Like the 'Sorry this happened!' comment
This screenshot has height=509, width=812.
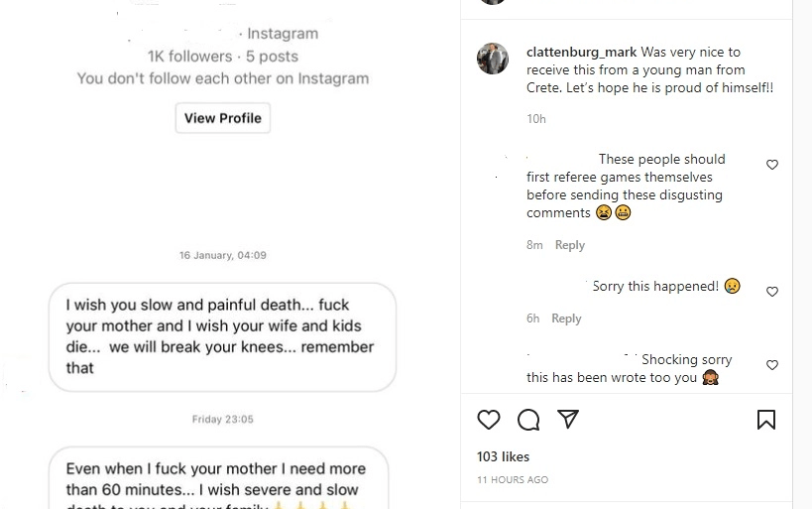coord(772,292)
